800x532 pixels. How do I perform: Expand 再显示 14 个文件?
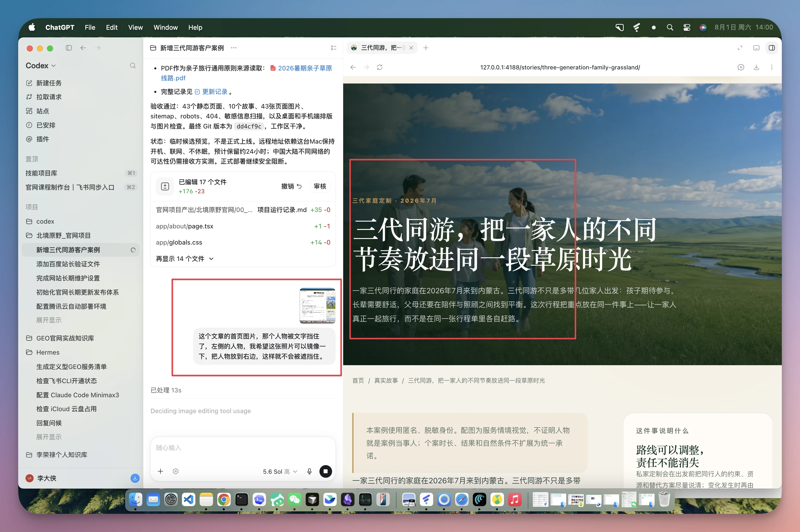tap(185, 258)
